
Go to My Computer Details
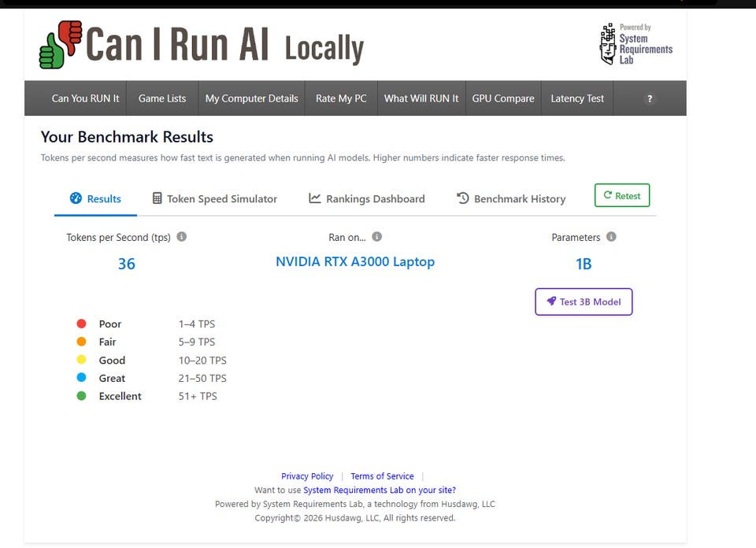point(252,98)
